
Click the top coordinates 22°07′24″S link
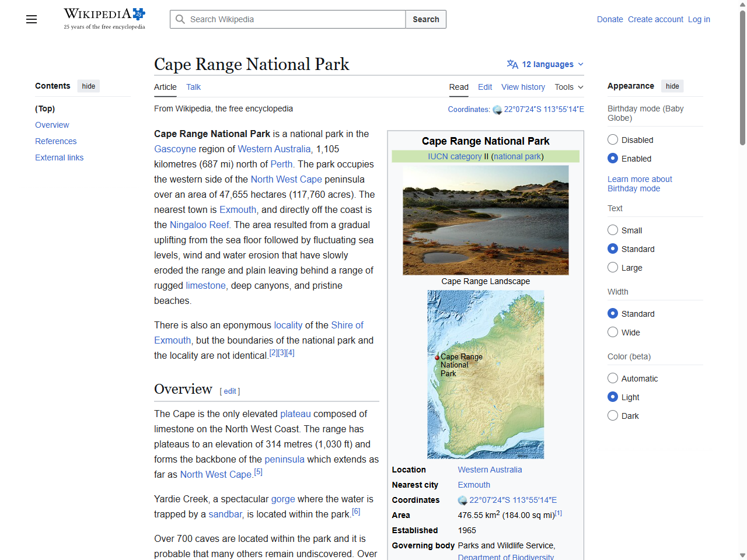(x=544, y=109)
